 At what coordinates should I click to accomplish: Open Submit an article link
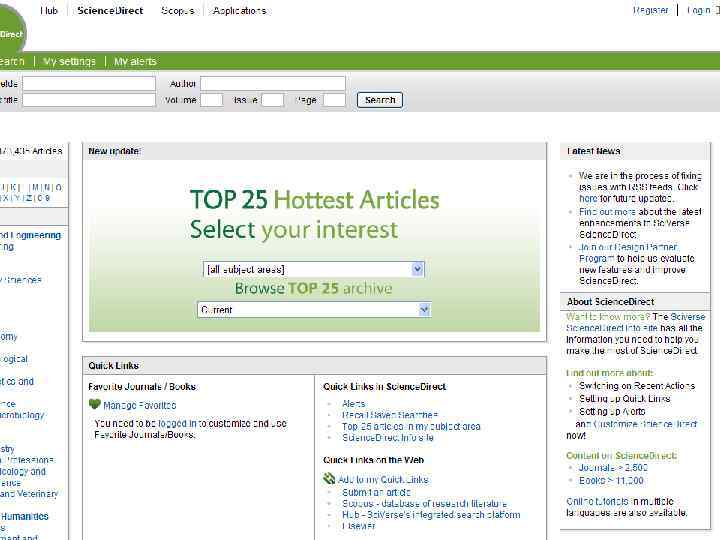pyautogui.click(x=376, y=492)
